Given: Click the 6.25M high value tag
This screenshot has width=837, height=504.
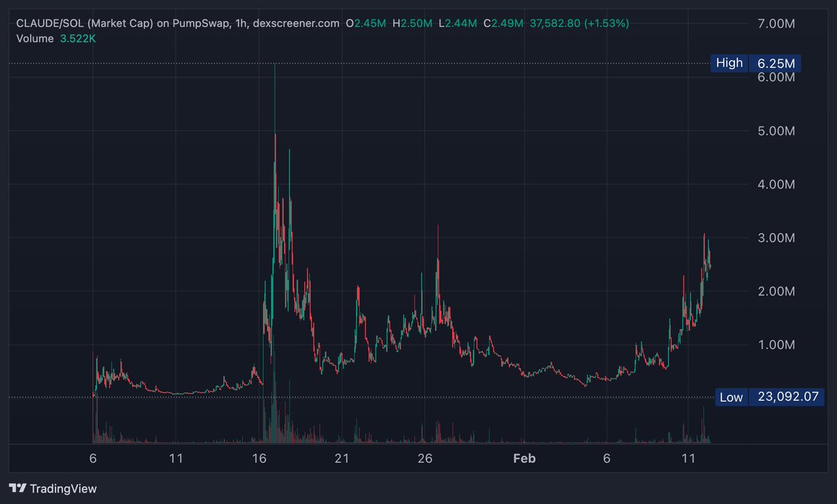Looking at the screenshot, I should tap(775, 63).
